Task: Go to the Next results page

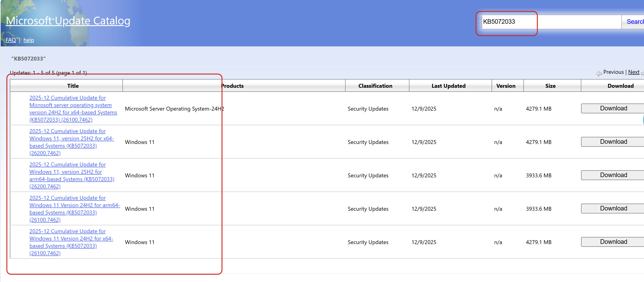Action: coord(633,72)
